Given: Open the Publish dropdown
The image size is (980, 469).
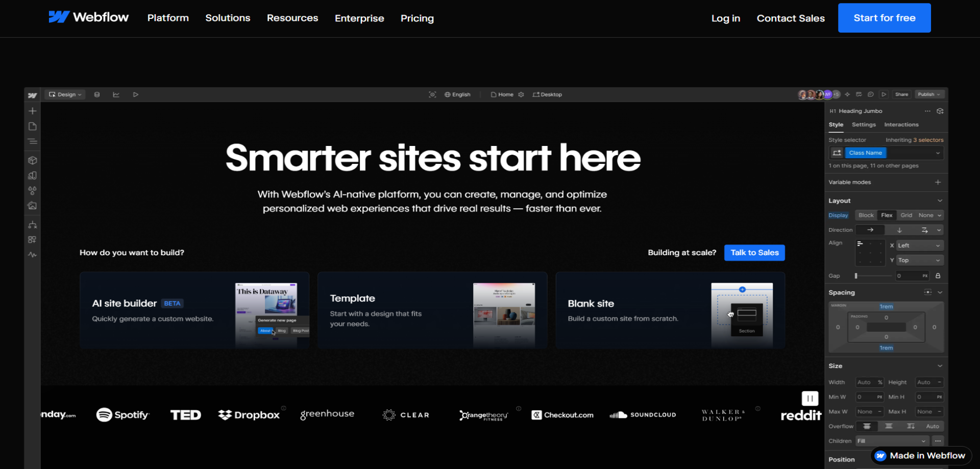Looking at the screenshot, I should tap(929, 94).
